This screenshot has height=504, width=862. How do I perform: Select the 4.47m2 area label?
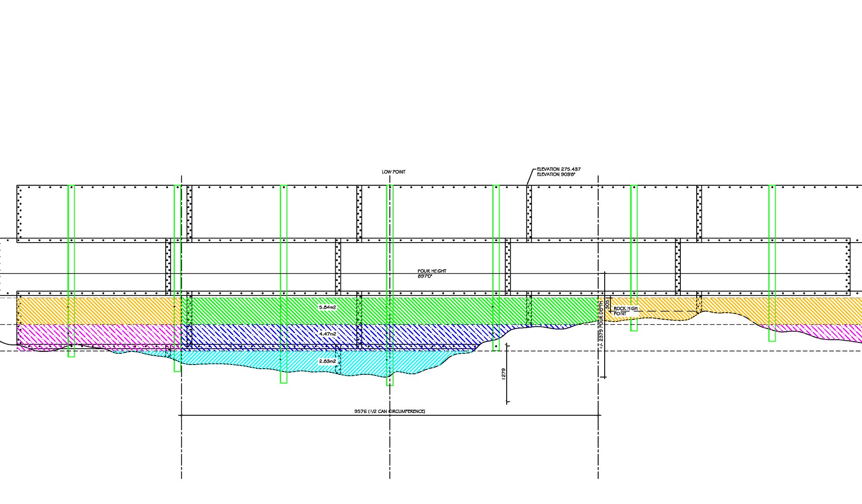point(327,334)
